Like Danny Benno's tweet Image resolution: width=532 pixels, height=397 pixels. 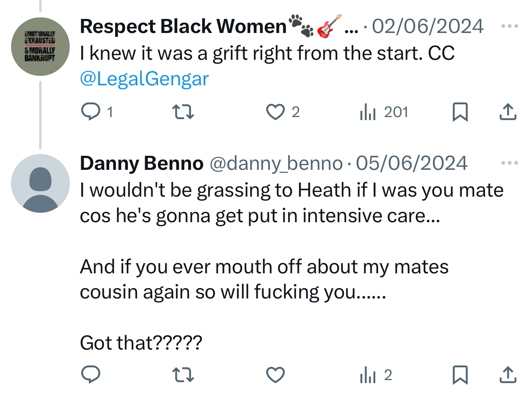point(275,375)
